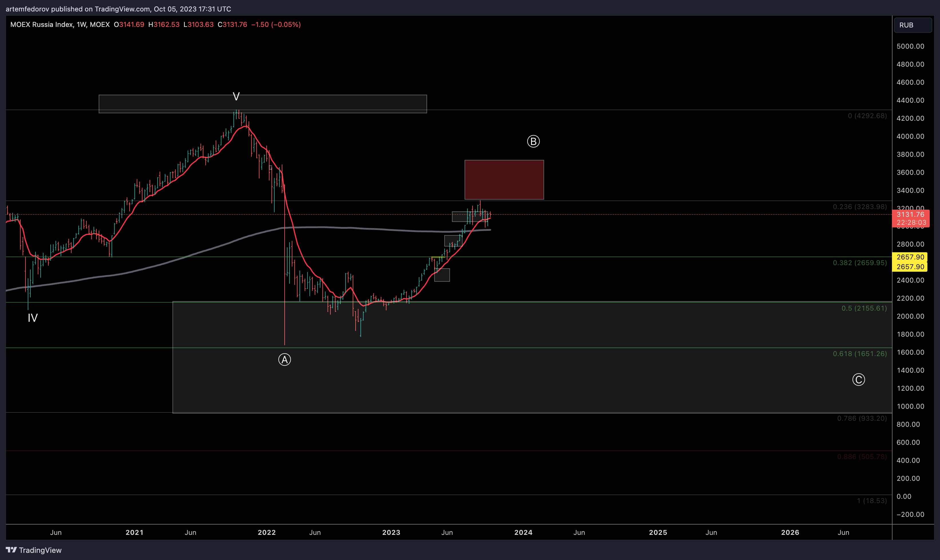Viewport: 940px width, 560px height.
Task: Click the Fibonacci label 0.886 (505.78)
Action: pyautogui.click(x=862, y=456)
